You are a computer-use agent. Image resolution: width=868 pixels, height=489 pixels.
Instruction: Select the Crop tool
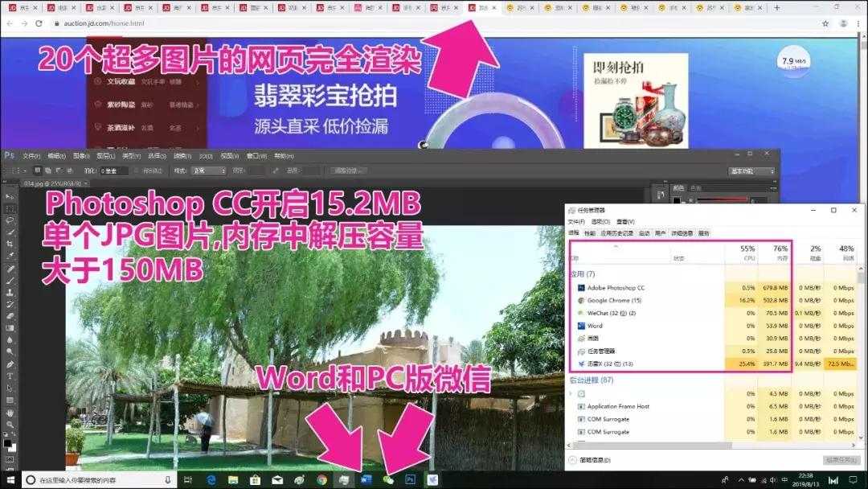pyautogui.click(x=7, y=241)
